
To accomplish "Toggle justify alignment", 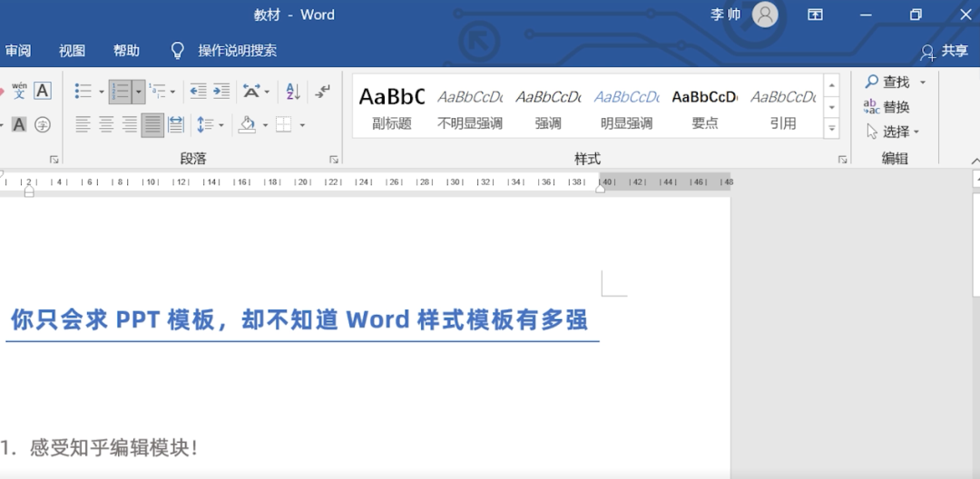I will (x=152, y=125).
